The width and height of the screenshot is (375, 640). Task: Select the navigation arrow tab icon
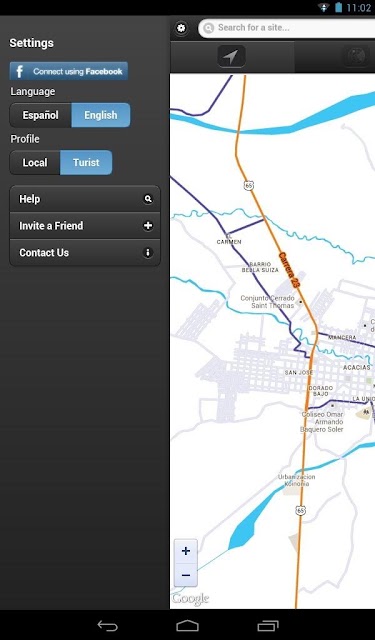pyautogui.click(x=231, y=57)
